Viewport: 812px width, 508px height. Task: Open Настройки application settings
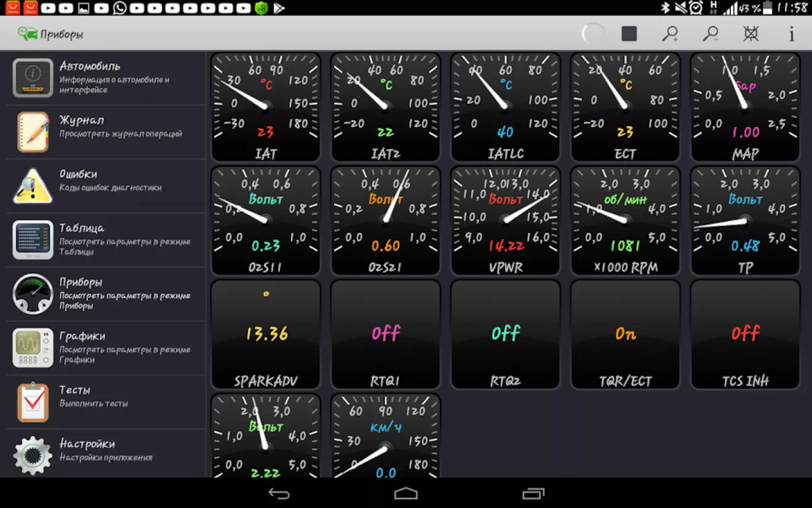(106, 456)
